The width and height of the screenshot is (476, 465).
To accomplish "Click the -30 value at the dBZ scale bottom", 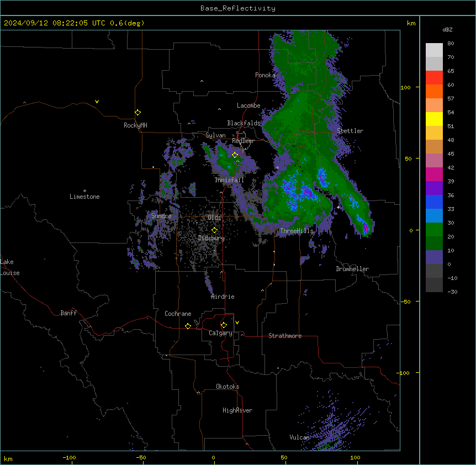I will tap(452, 292).
